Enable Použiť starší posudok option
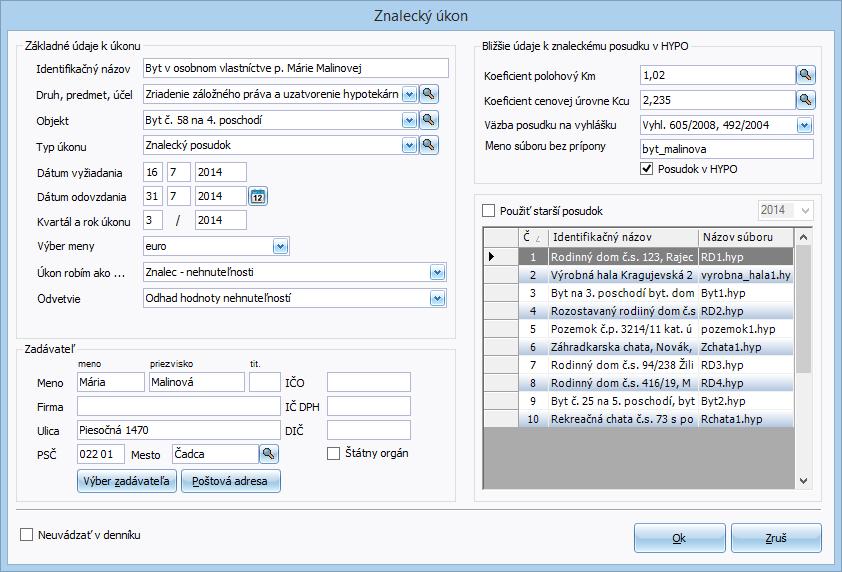 (x=489, y=211)
